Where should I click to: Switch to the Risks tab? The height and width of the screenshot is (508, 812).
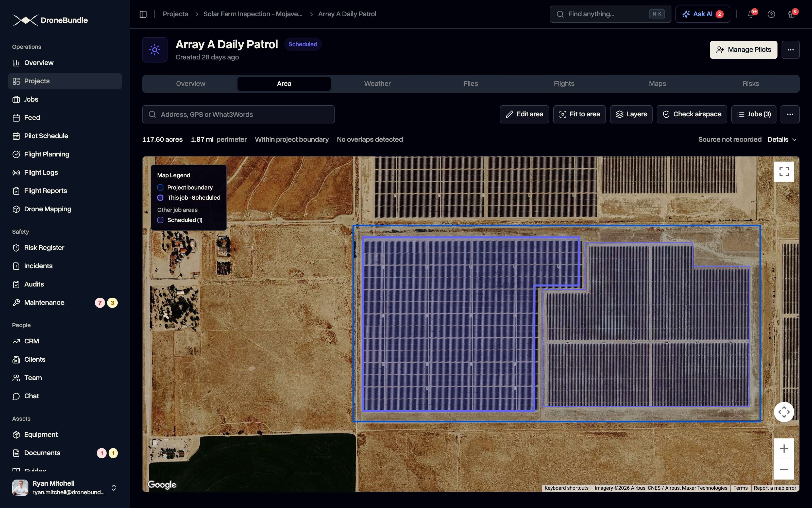[x=751, y=84]
